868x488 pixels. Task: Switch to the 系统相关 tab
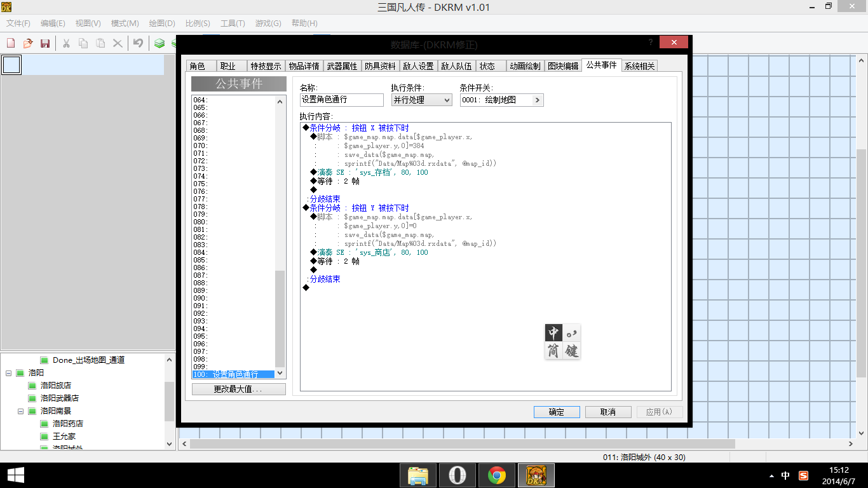[639, 66]
